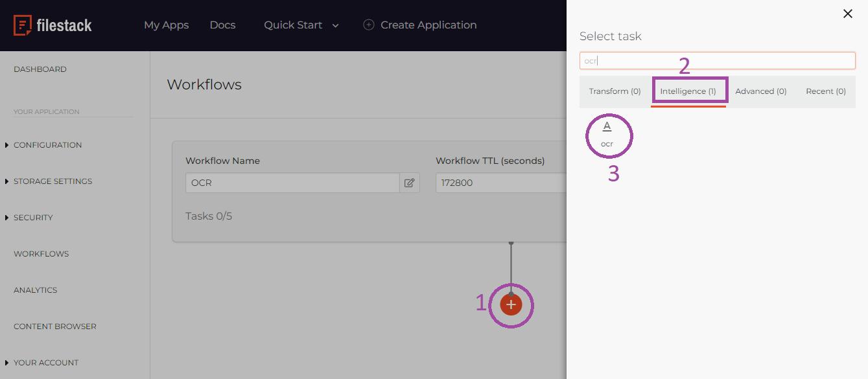
Task: Click the edit workflow name pencil icon
Action: point(410,183)
